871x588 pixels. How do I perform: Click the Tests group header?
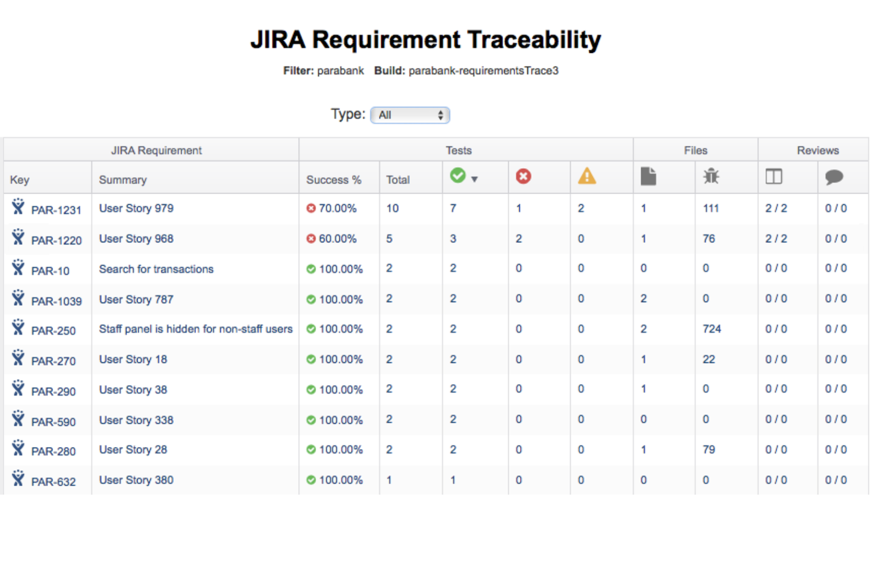tap(459, 150)
